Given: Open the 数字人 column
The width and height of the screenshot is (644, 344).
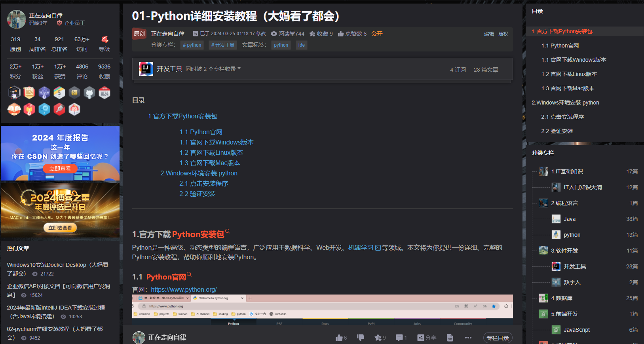Looking at the screenshot, I should coord(572,282).
